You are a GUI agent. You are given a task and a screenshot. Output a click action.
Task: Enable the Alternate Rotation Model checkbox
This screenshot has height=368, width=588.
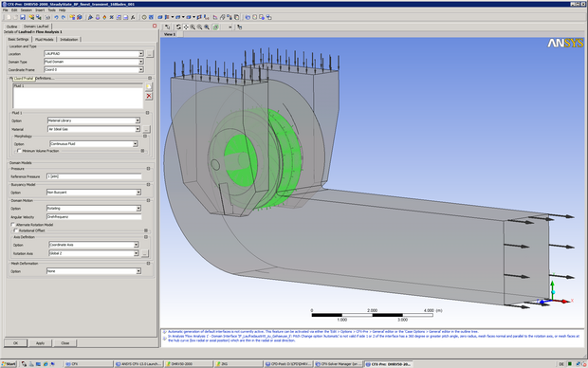(13, 225)
